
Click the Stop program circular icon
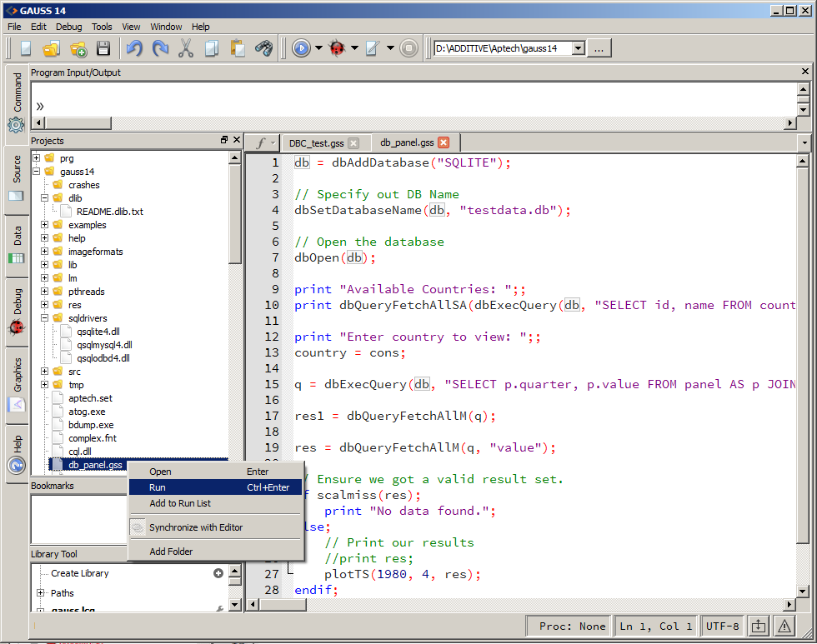pyautogui.click(x=409, y=48)
